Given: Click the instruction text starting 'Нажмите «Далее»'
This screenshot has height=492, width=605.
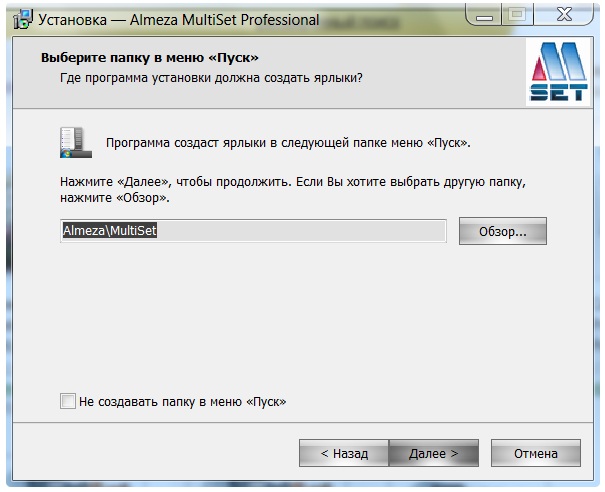Looking at the screenshot, I should click(x=293, y=189).
